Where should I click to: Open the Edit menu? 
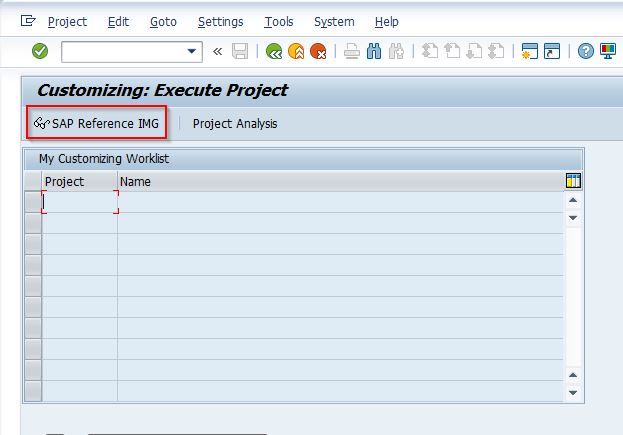(x=118, y=21)
